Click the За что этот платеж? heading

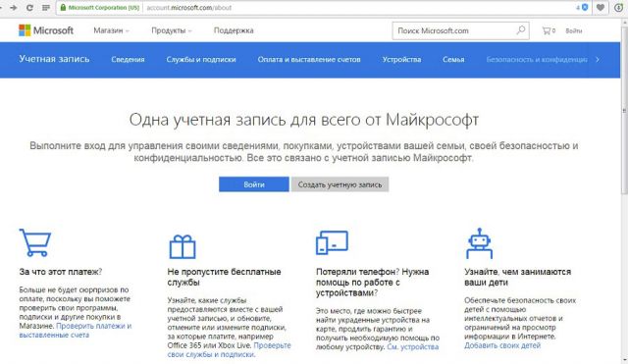[61, 272]
